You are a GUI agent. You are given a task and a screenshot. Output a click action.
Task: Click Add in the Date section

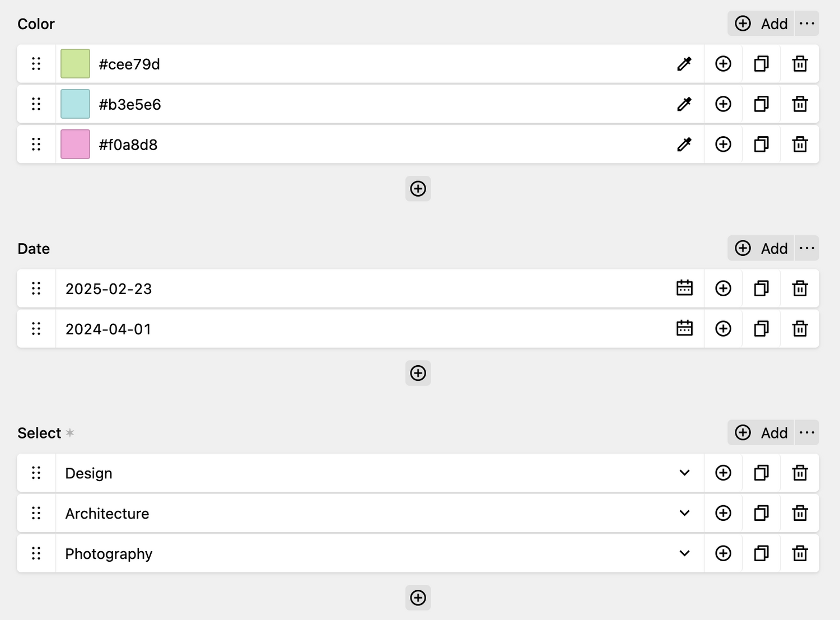pyautogui.click(x=761, y=248)
